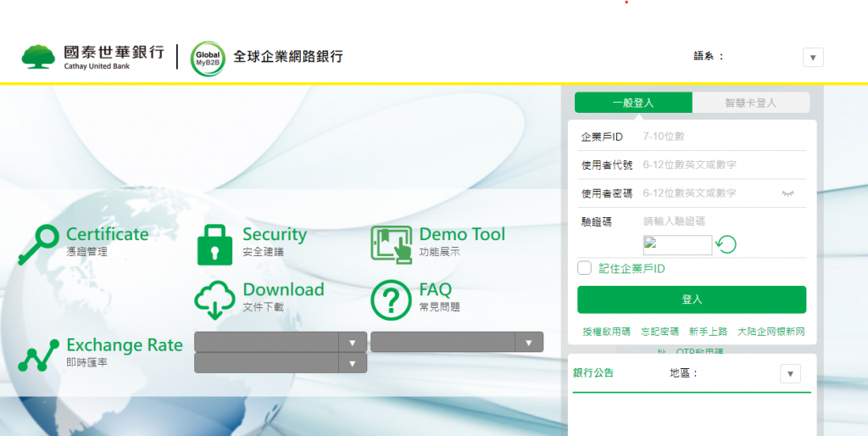This screenshot has width=868, height=436.
Task: Click the 文件下載 subtitle text
Action: point(263,307)
